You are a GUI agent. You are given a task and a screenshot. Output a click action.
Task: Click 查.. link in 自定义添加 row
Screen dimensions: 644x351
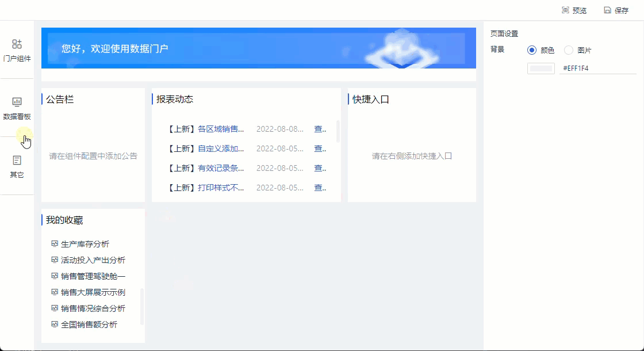coord(320,148)
